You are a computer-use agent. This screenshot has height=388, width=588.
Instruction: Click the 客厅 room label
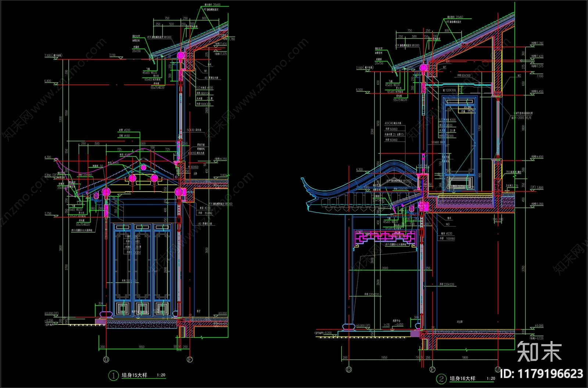[198, 311]
